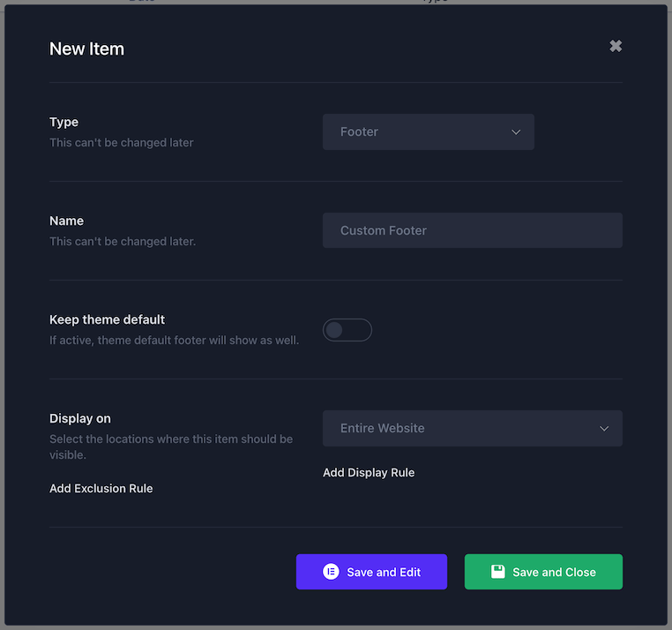672x630 pixels.
Task: Click the chevron arrow in the Entire Website field
Action: [604, 429]
